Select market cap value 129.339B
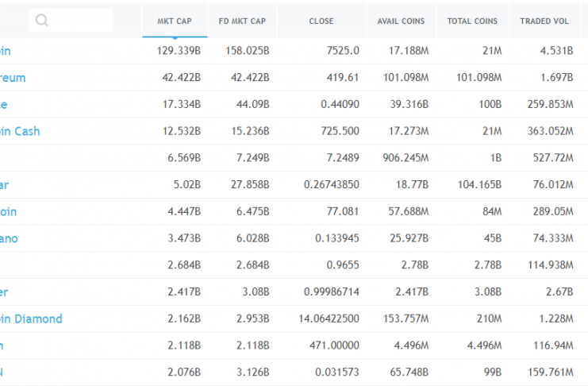588x386 pixels. [x=179, y=51]
